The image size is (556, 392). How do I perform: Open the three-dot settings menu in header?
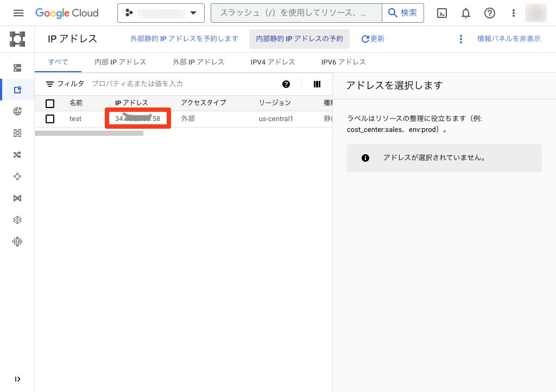(x=514, y=13)
